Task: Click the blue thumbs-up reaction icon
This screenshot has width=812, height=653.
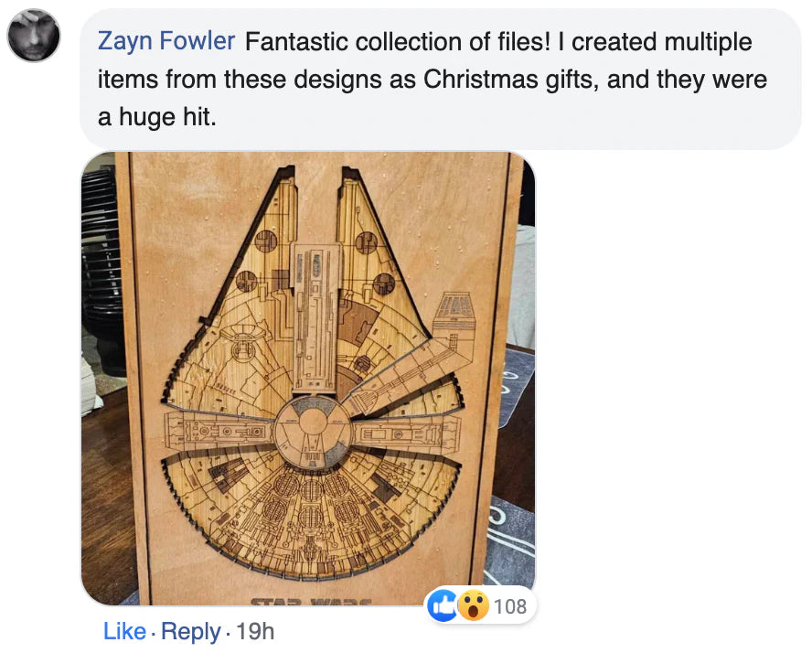Action: pyautogui.click(x=443, y=605)
